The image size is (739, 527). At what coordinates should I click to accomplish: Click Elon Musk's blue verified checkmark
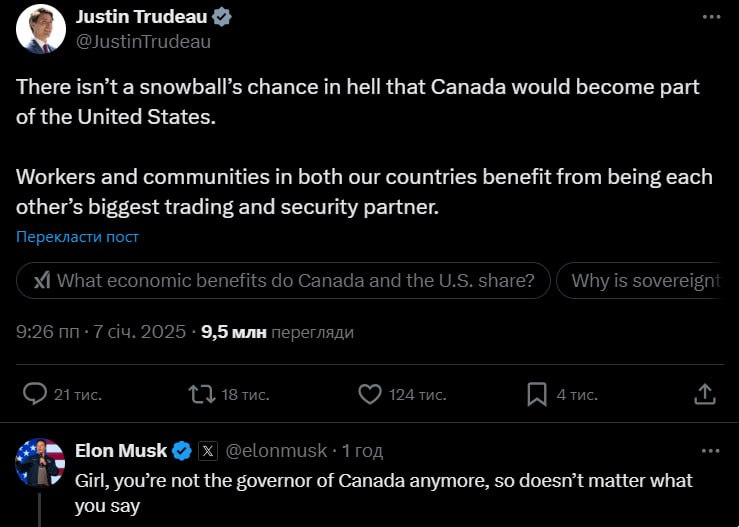coord(182,451)
